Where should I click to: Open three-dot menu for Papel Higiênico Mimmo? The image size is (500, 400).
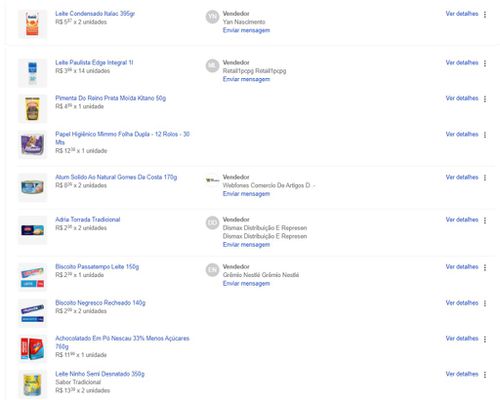point(485,135)
